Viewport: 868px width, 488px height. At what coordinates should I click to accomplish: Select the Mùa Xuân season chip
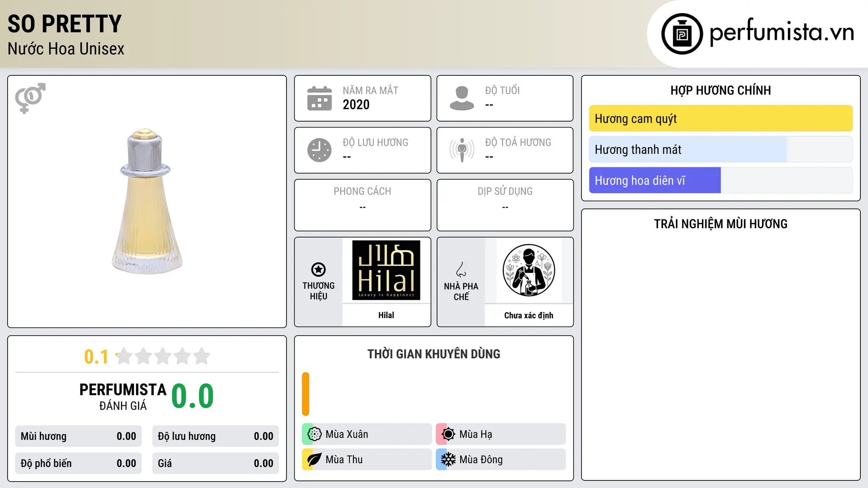367,434
